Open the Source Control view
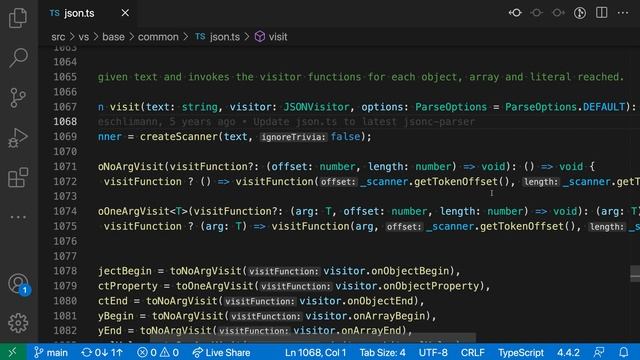 (18, 98)
